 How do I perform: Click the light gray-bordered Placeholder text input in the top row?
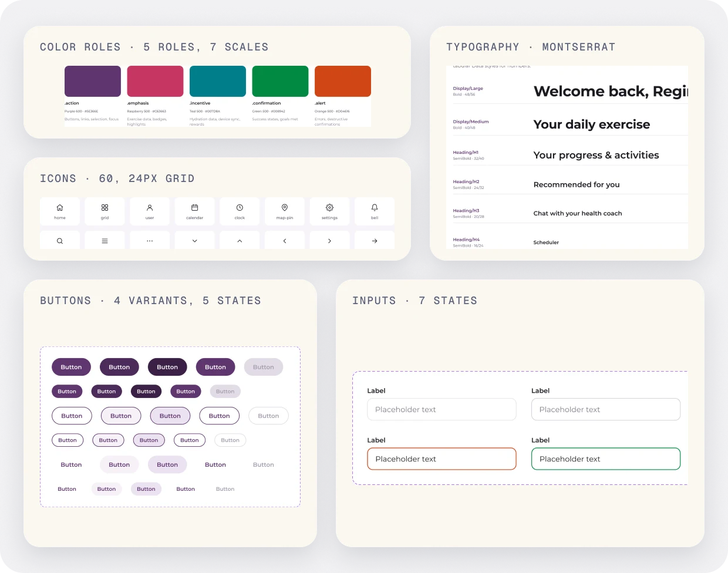(441, 409)
